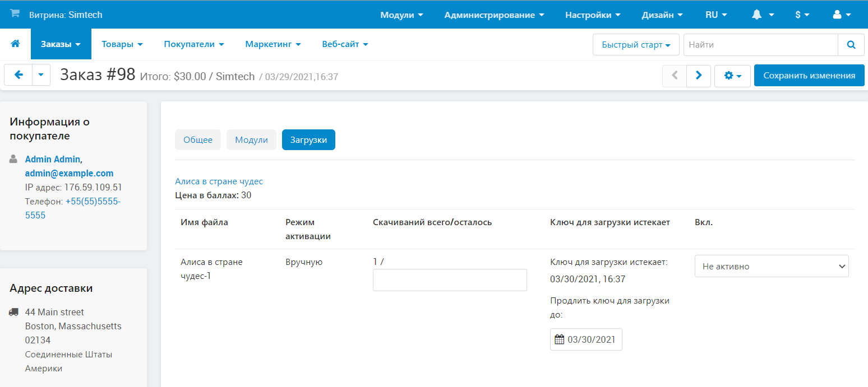The width and height of the screenshot is (868, 387).
Task: Open the notifications bell menu
Action: (763, 15)
